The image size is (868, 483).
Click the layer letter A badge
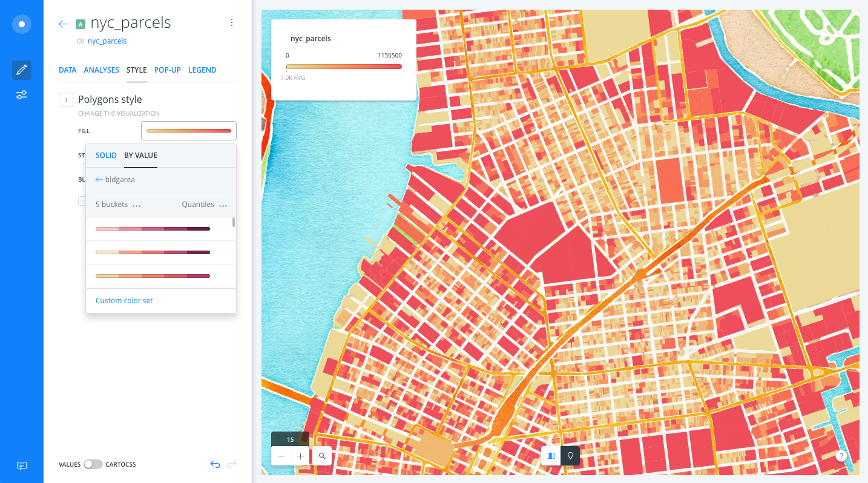point(81,24)
